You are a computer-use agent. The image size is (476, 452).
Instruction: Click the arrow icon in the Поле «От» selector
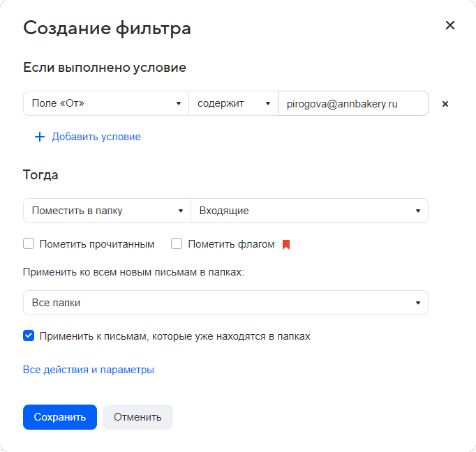179,104
